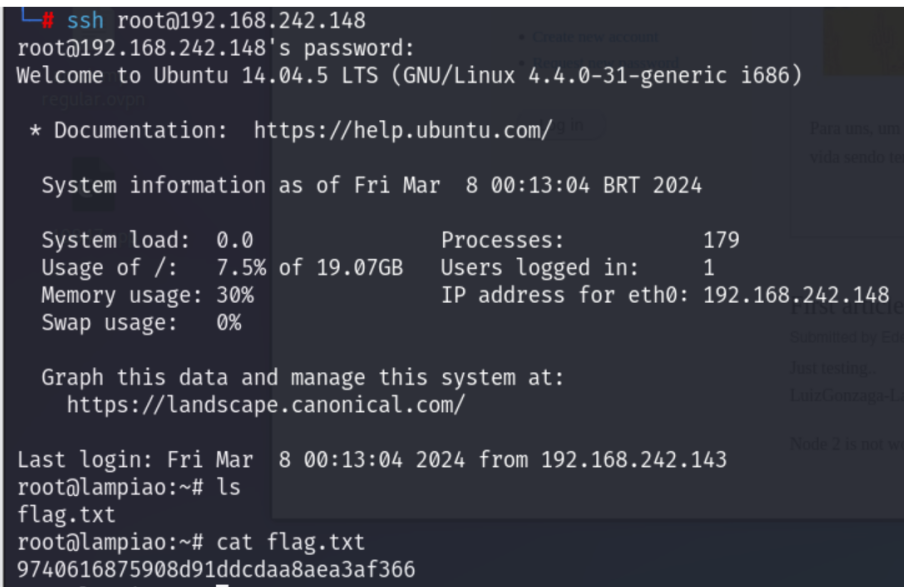Open the help.ubuntu.com documentation URL
The width and height of the screenshot is (904, 587).
(403, 131)
